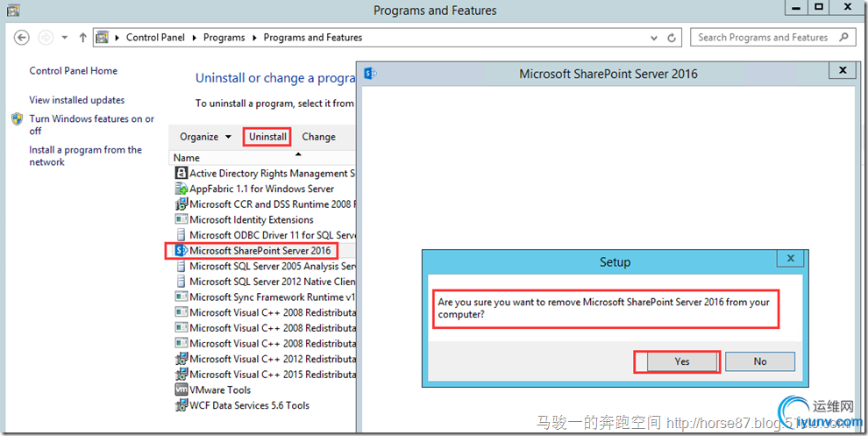Click the Active Directory Rights Management icon

(181, 174)
